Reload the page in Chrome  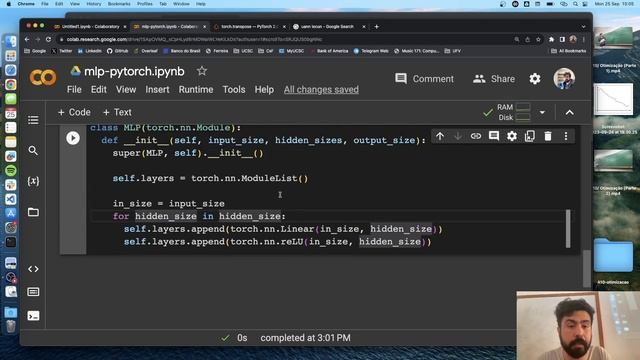(49, 39)
